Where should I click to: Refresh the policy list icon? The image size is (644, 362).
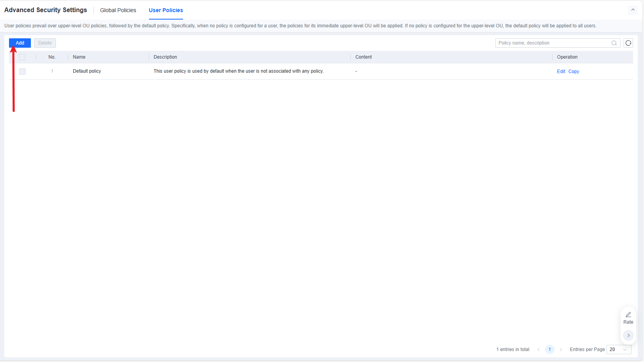628,43
